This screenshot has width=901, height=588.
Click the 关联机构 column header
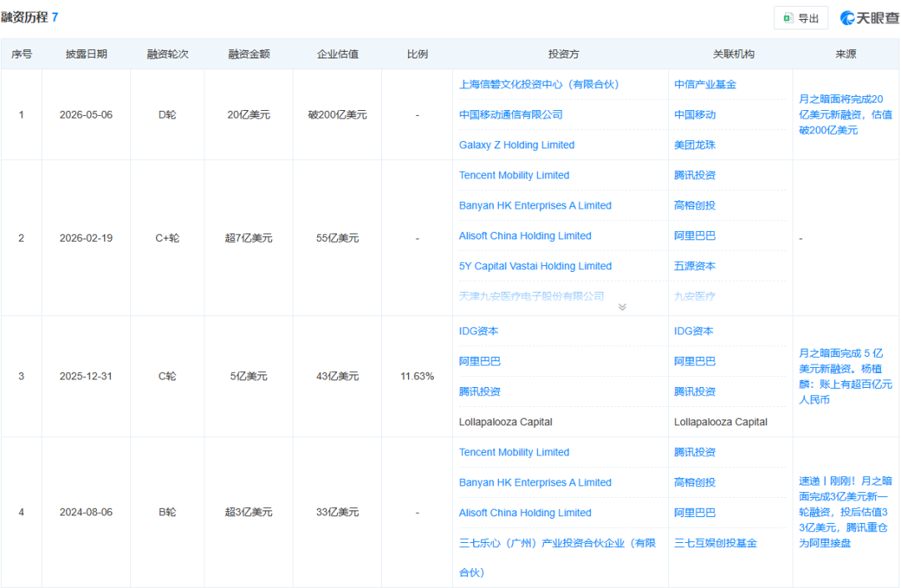tap(733, 54)
